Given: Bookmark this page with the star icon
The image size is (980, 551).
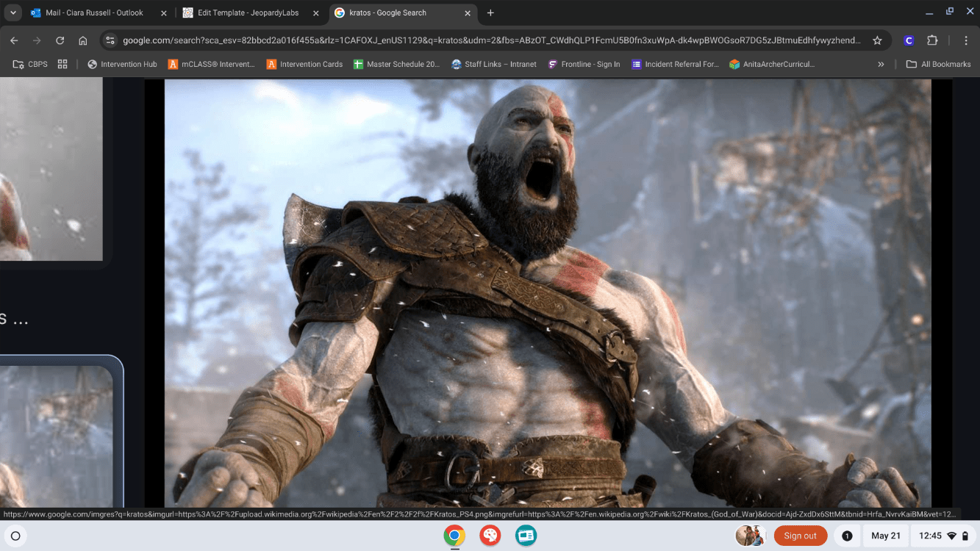Looking at the screenshot, I should (x=877, y=40).
